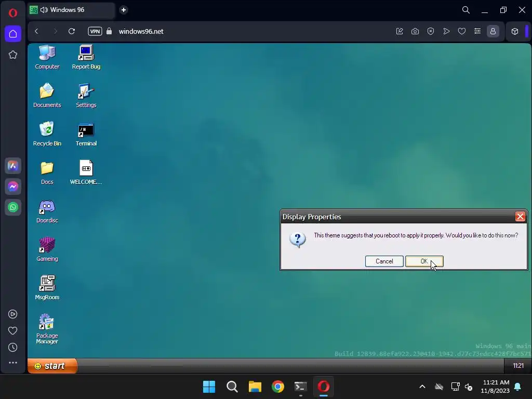The image size is (532, 399).
Task: Open muted volume tray icon
Action: [469, 387]
